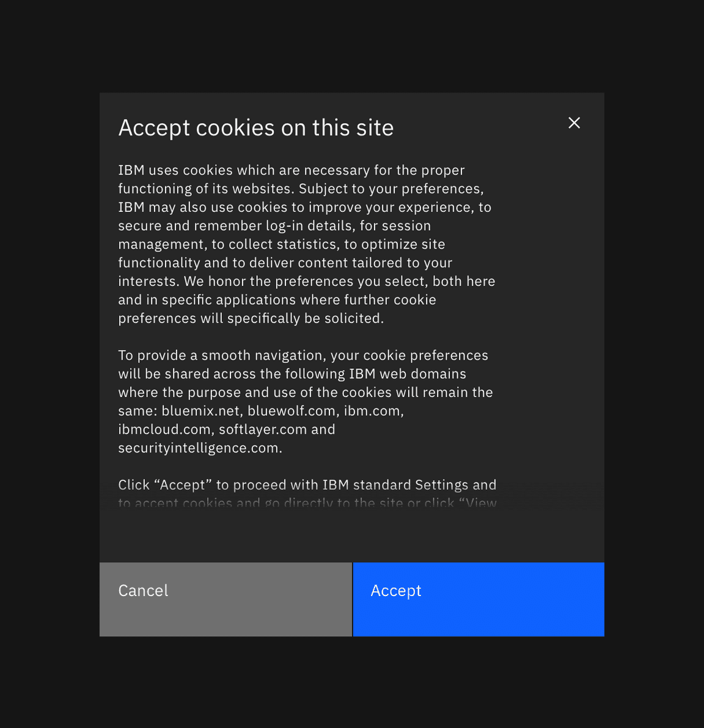Click the "ibm.com," domain text
704x728 pixels.
coord(373,411)
